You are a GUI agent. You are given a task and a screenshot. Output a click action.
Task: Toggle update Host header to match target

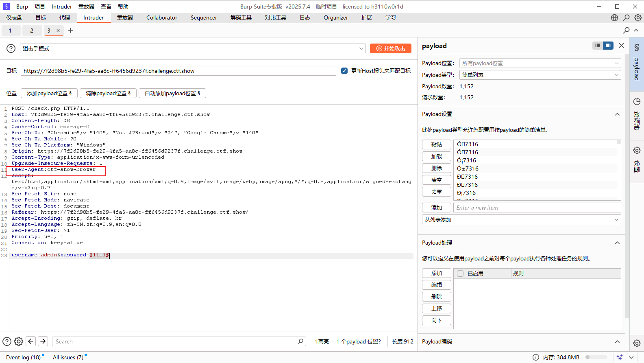344,71
